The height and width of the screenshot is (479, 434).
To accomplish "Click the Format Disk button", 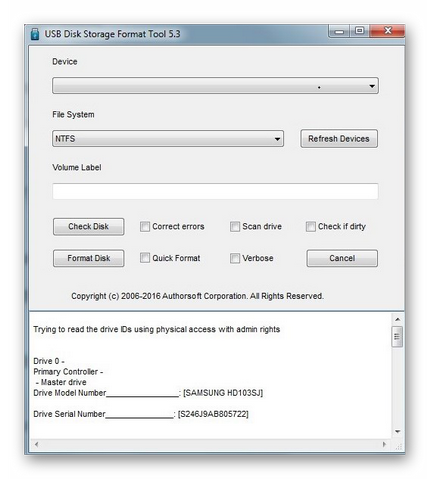I will coord(89,258).
